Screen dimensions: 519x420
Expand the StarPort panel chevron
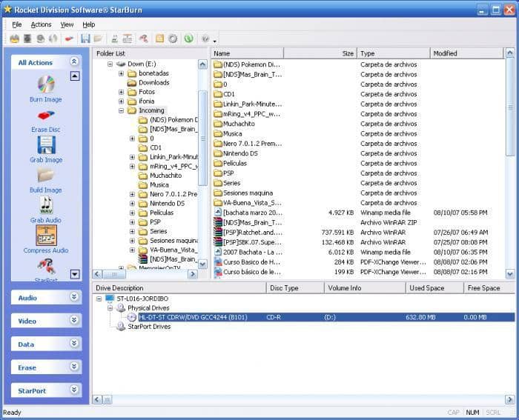74,390
